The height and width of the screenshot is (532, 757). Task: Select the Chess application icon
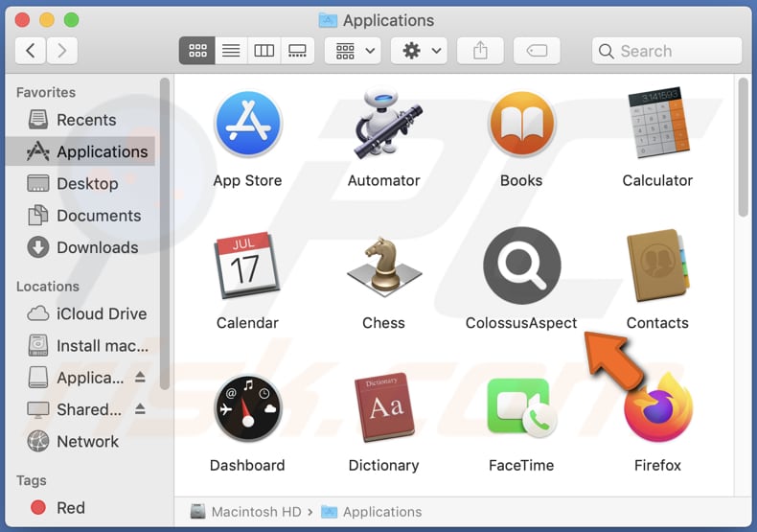[384, 266]
